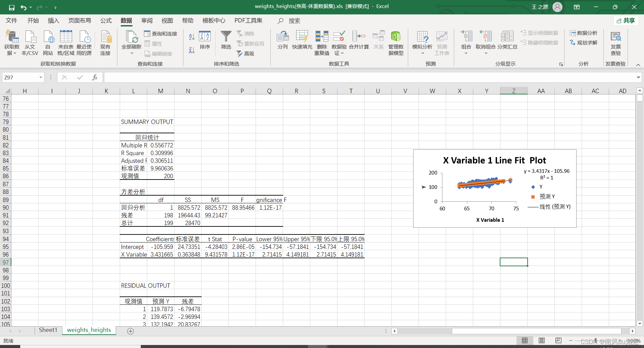The height and width of the screenshot is (348, 644).
Task: Click Ungroup (取消组合) icon
Action: (485, 43)
